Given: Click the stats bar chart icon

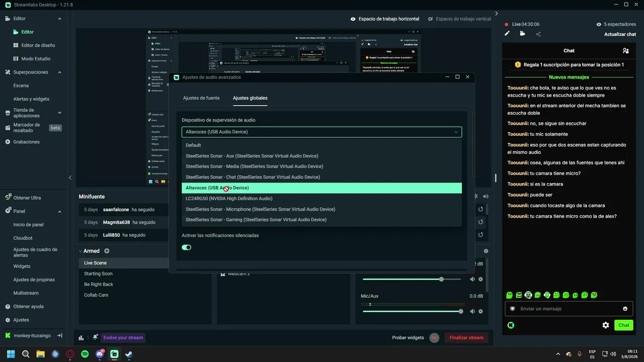Looking at the screenshot, I should click(81, 338).
